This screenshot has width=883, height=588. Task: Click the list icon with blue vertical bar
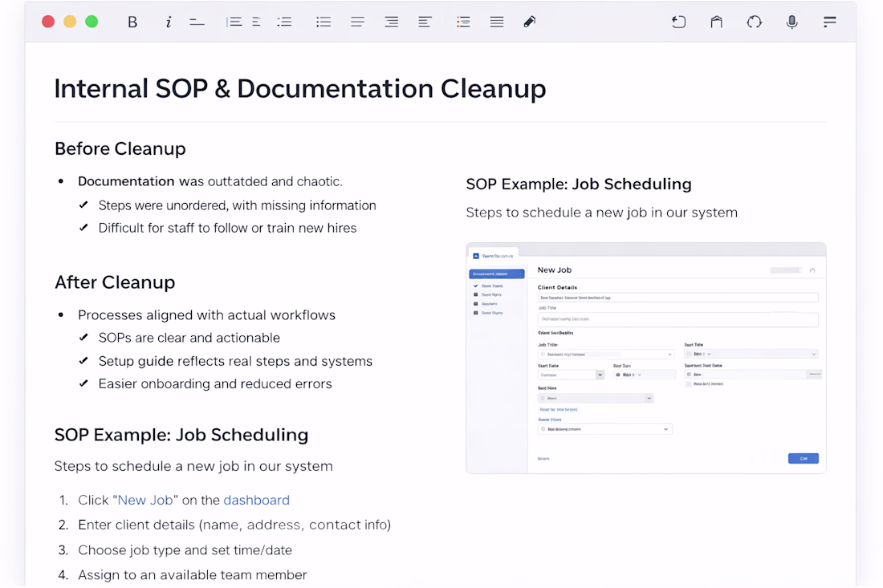tap(234, 22)
